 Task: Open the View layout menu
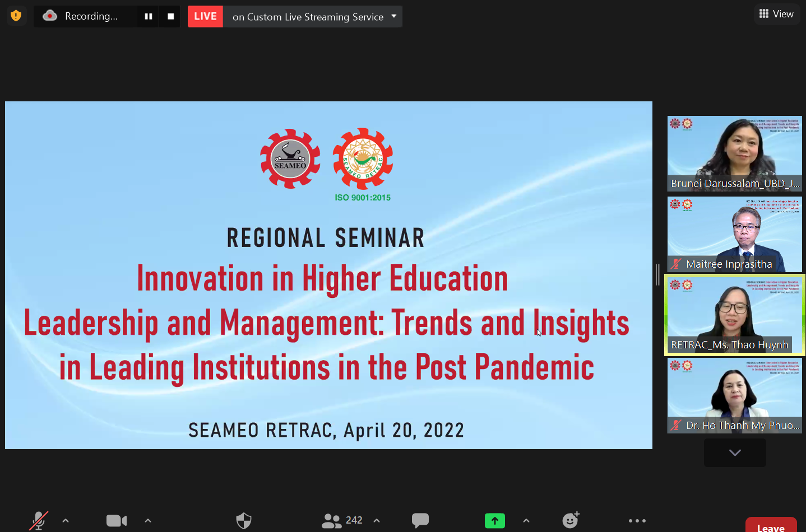click(x=776, y=14)
